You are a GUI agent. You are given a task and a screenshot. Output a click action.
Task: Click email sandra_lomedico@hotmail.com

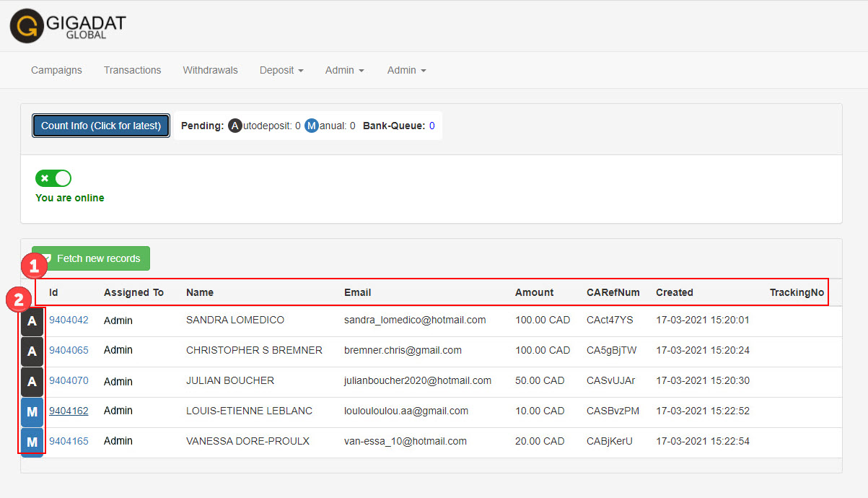(415, 320)
